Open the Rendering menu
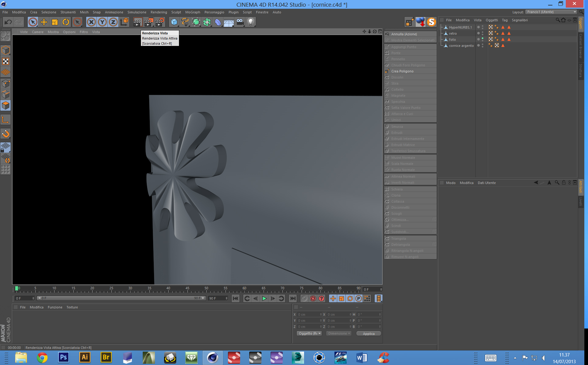Viewport: 588px width, 365px height. point(159,12)
